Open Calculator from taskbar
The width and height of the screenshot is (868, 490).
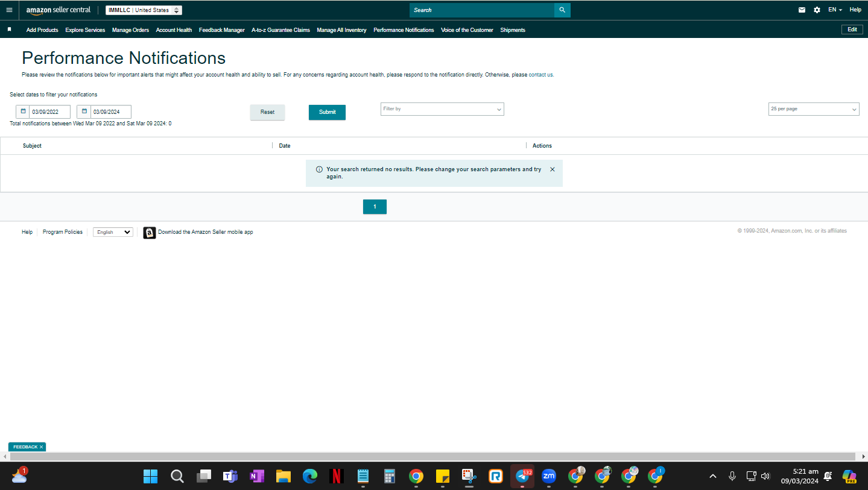[x=390, y=476]
